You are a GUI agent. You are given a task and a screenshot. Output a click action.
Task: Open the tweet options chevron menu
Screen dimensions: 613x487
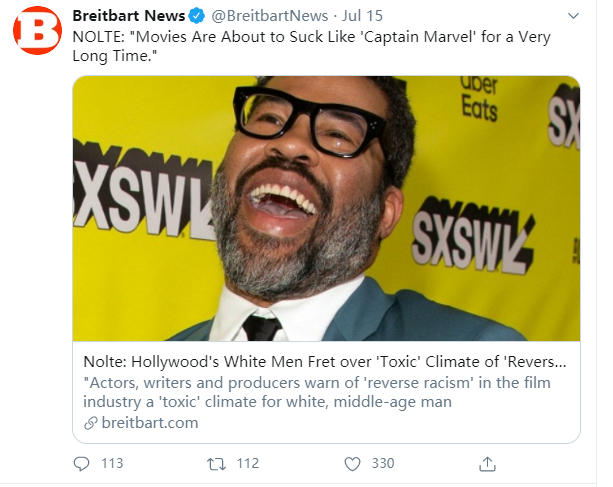[573, 17]
